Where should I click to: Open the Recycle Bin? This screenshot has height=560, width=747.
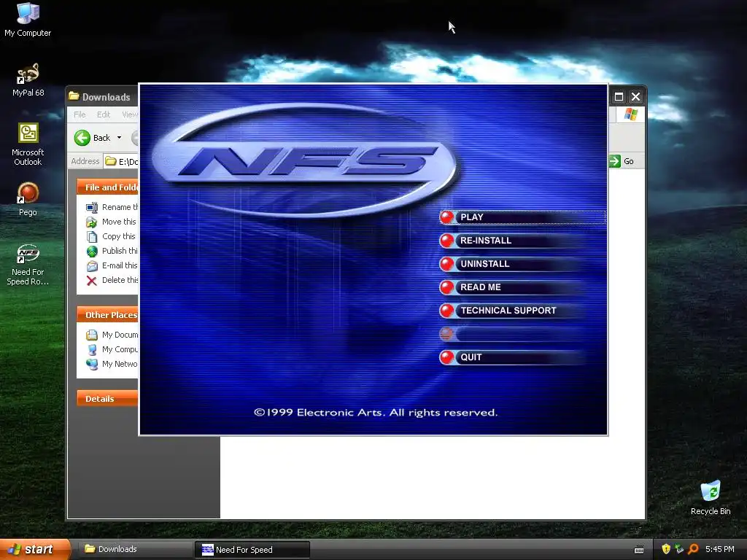pyautogui.click(x=711, y=497)
